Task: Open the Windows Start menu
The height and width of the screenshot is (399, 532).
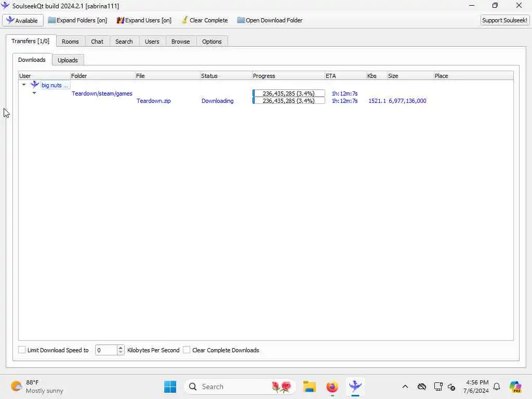Action: 170,387
